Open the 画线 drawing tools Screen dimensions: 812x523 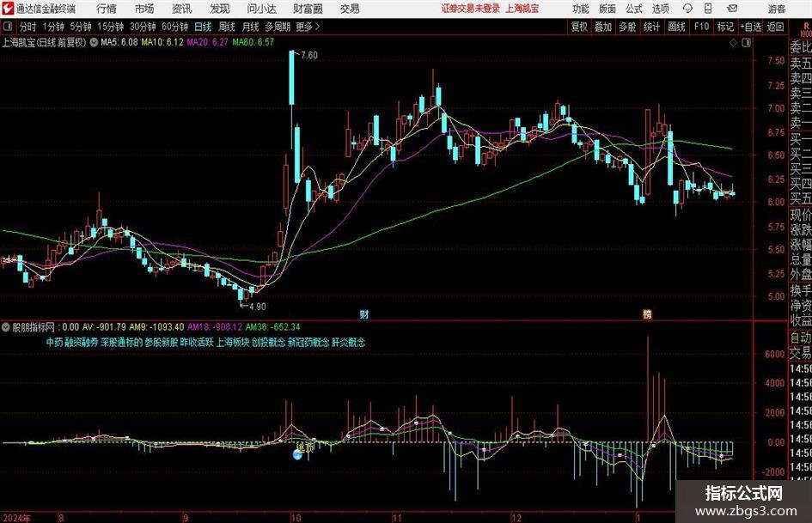coord(676,27)
